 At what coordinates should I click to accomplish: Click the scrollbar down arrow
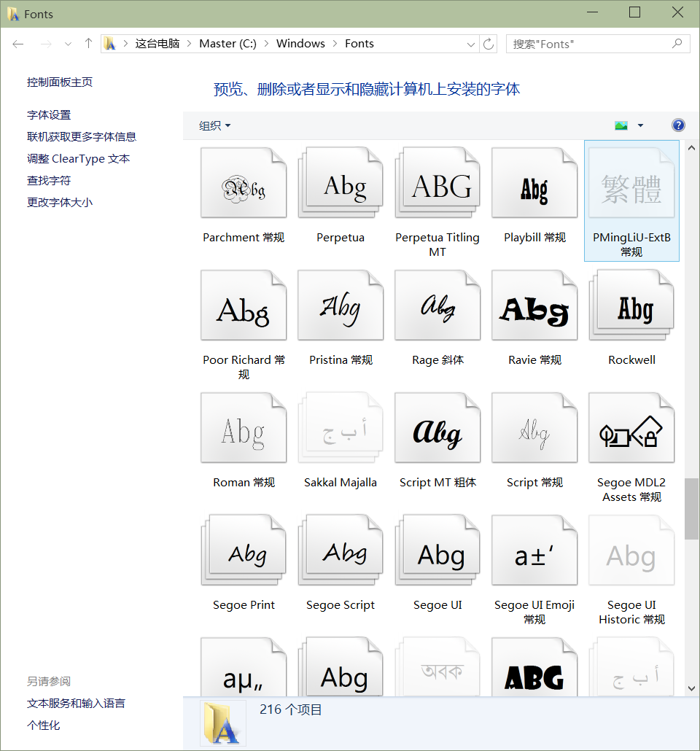691,688
